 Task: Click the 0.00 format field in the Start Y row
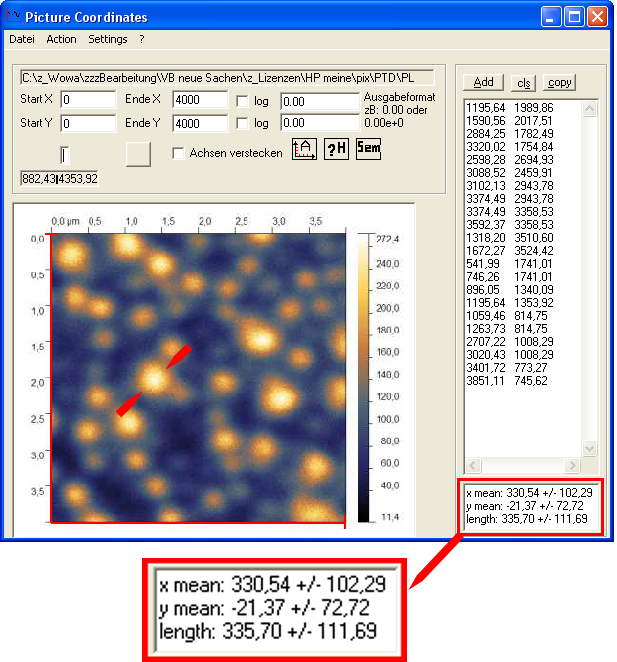[320, 123]
